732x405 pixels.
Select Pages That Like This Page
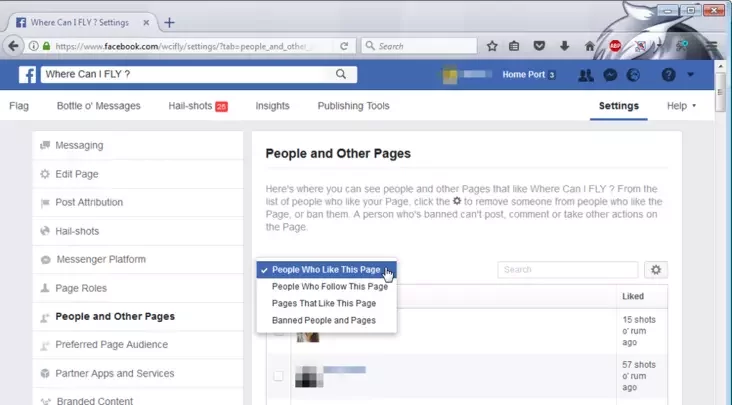click(323, 304)
